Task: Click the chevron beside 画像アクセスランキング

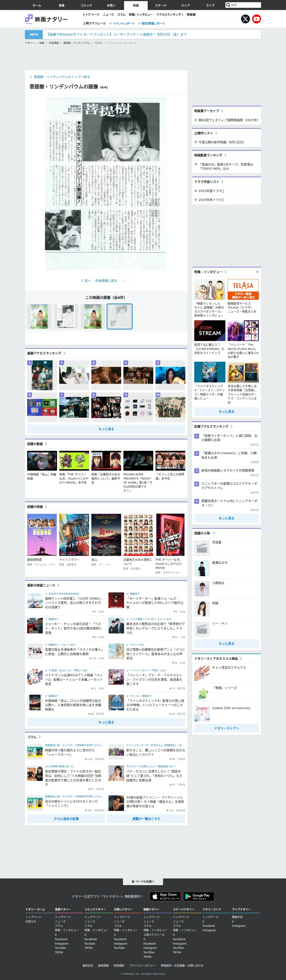Action: [x=65, y=353]
